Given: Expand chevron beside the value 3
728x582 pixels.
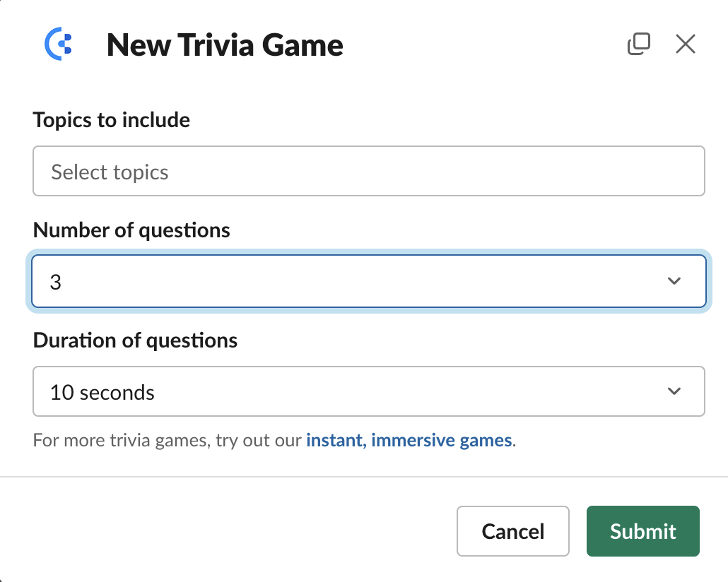Looking at the screenshot, I should [x=674, y=281].
